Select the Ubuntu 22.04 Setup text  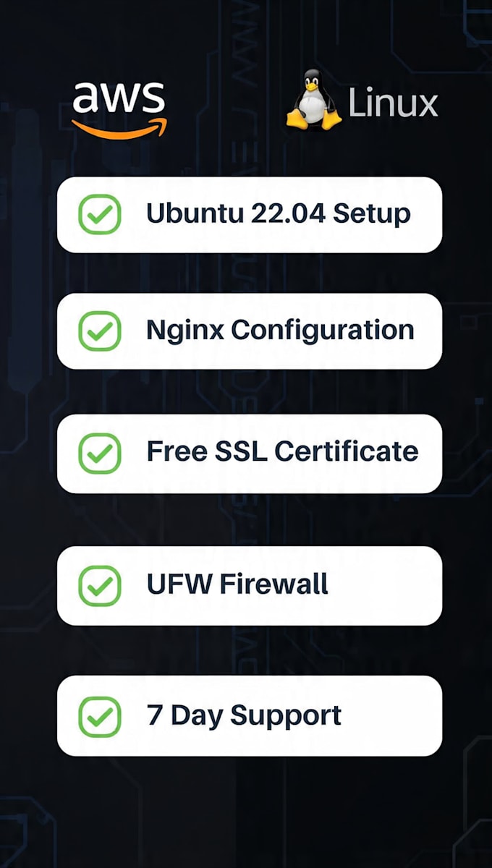pyautogui.click(x=279, y=213)
